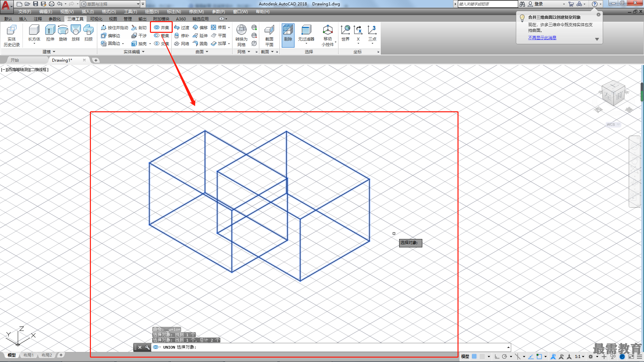Click the ViewCube in the drawing area
This screenshot has width=644, height=362.
point(613,94)
